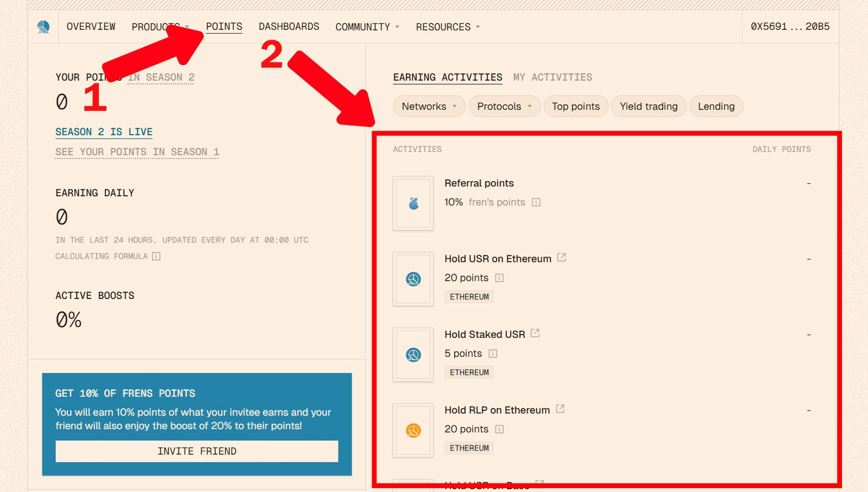This screenshot has width=868, height=492.
Task: Click the info icon next to Calculating Formula
Action: (156, 256)
